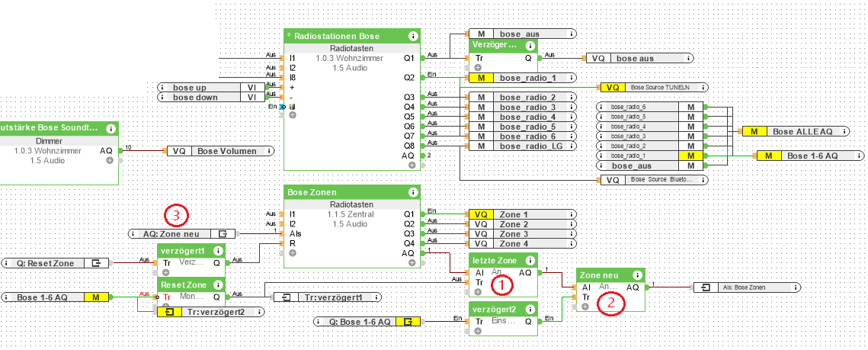Expand plus icon on verzögert1 block
The image size is (868, 350).
point(166,272)
